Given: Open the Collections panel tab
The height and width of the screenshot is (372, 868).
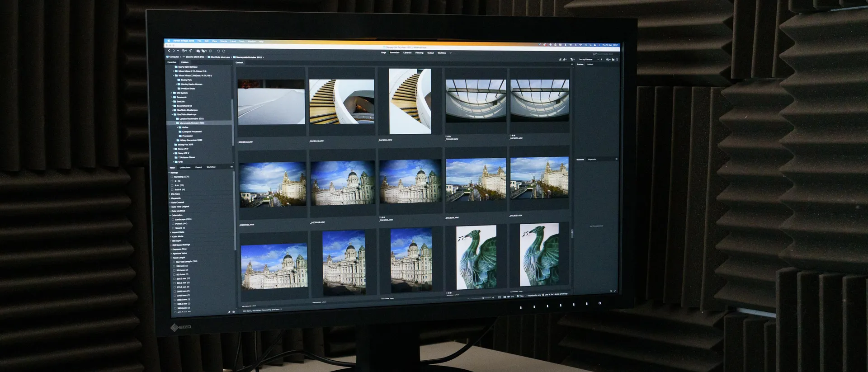Looking at the screenshot, I should [185, 168].
